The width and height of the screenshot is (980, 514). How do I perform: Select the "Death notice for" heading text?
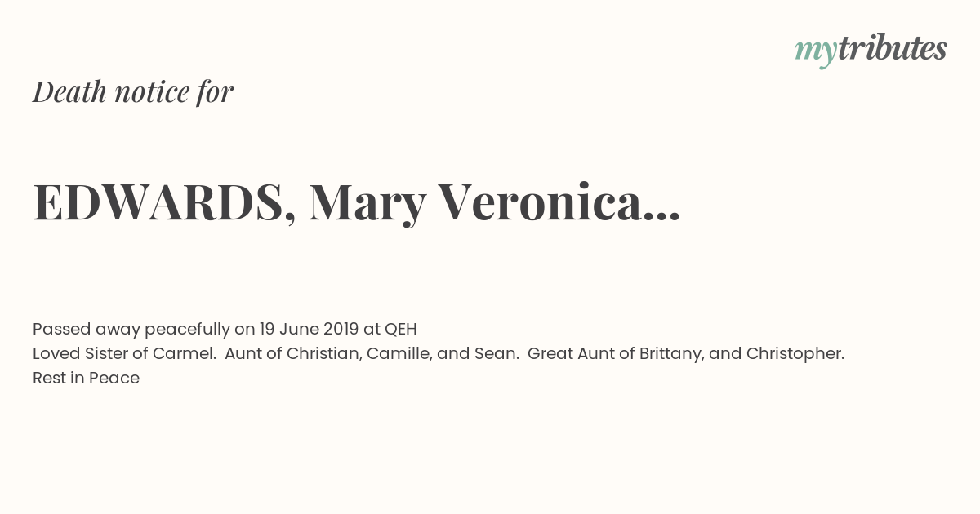(133, 92)
